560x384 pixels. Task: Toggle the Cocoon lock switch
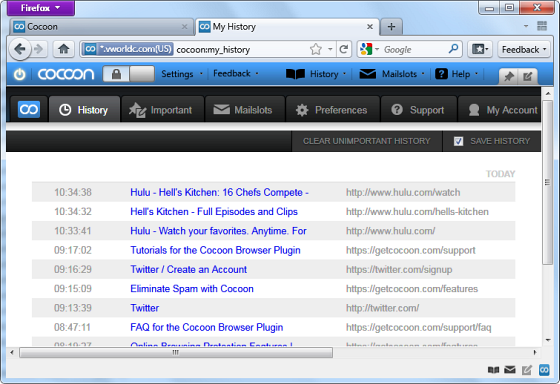[129, 74]
